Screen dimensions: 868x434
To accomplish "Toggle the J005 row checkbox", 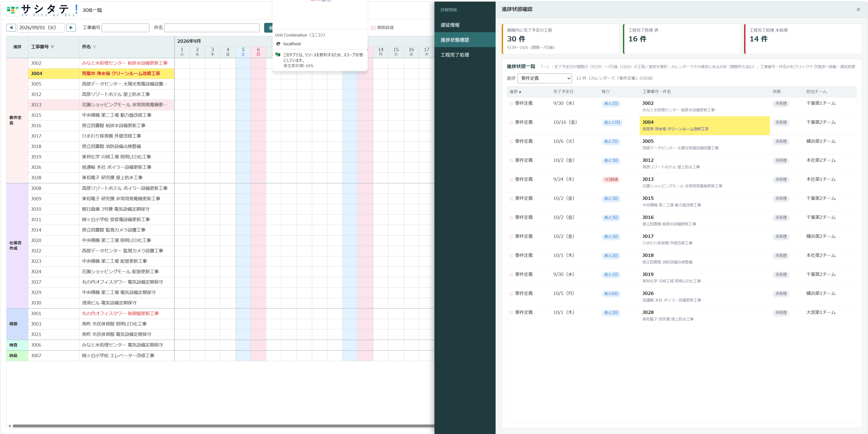I will pyautogui.click(x=511, y=142).
